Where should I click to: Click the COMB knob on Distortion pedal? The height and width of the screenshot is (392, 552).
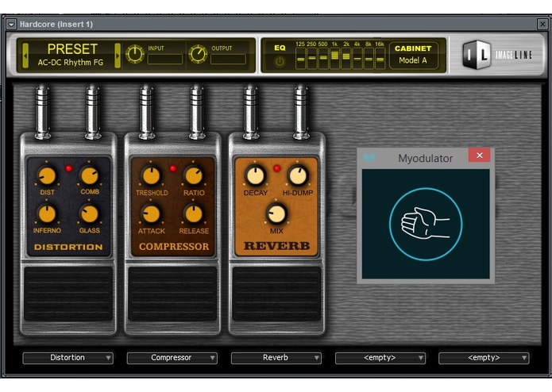(90, 175)
